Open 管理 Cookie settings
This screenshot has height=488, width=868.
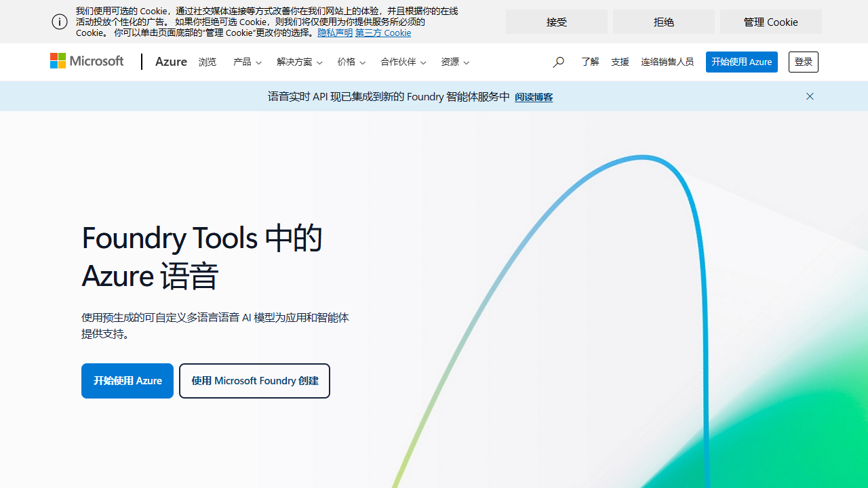coord(771,22)
